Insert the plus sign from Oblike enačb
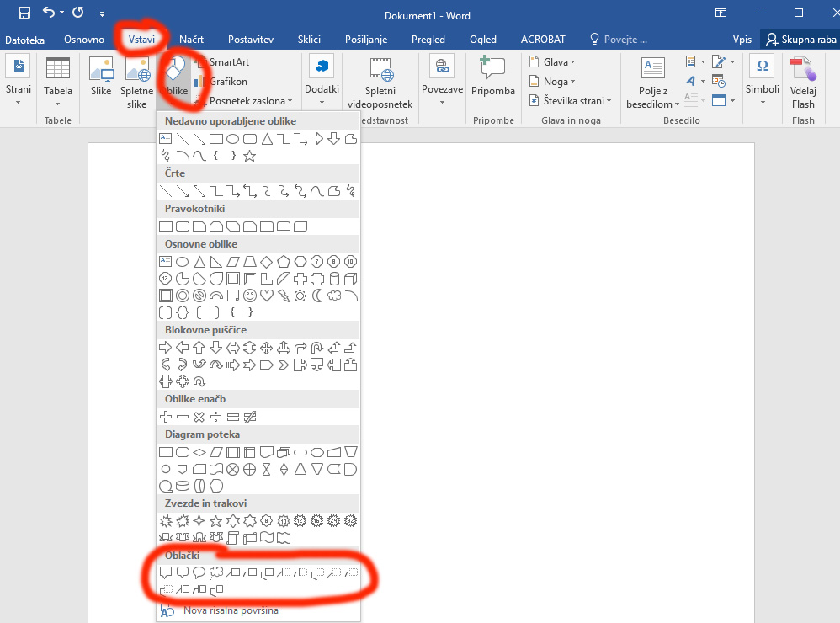Screen dimensions: 840x623 [x=166, y=417]
